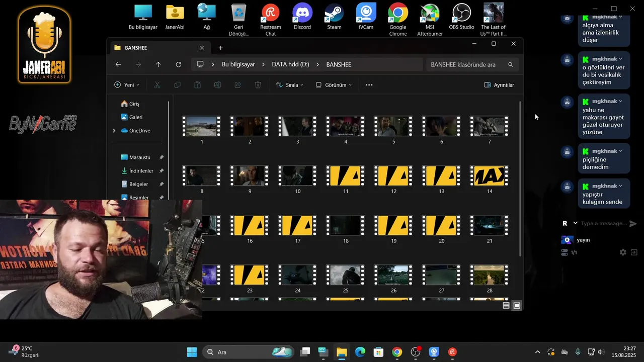Screen dimensions: 644x362
Task: Click the greyed-out share icon in toolbar
Action: pos(237,85)
